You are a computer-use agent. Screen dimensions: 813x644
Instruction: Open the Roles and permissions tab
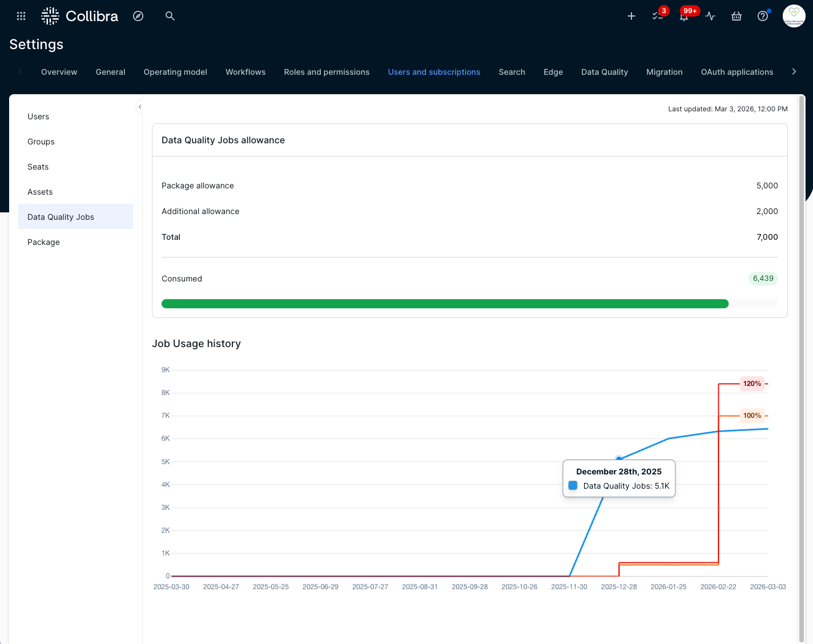click(327, 72)
